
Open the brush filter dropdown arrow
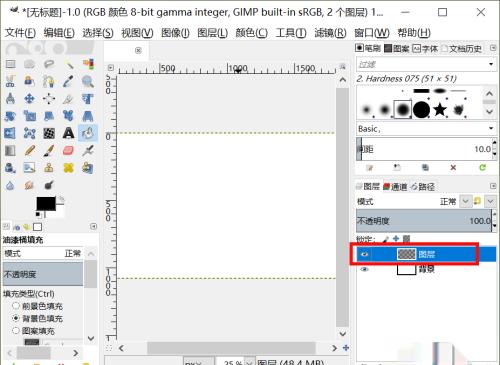(x=491, y=64)
